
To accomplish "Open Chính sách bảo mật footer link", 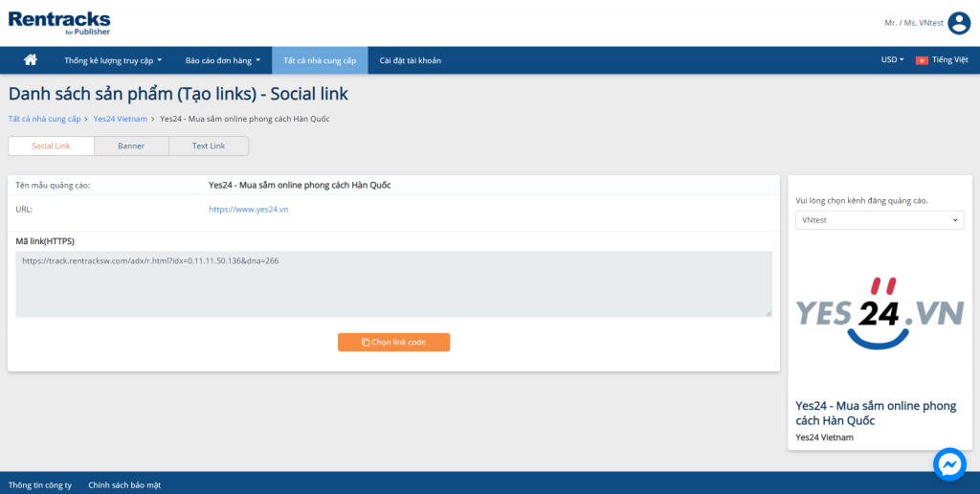I will pos(124,485).
